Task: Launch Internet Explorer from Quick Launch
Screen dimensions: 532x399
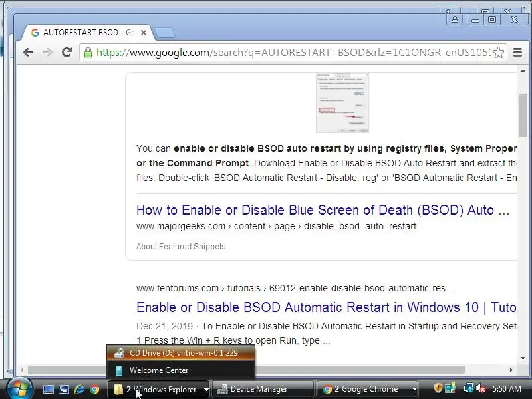Action: pyautogui.click(x=79, y=389)
